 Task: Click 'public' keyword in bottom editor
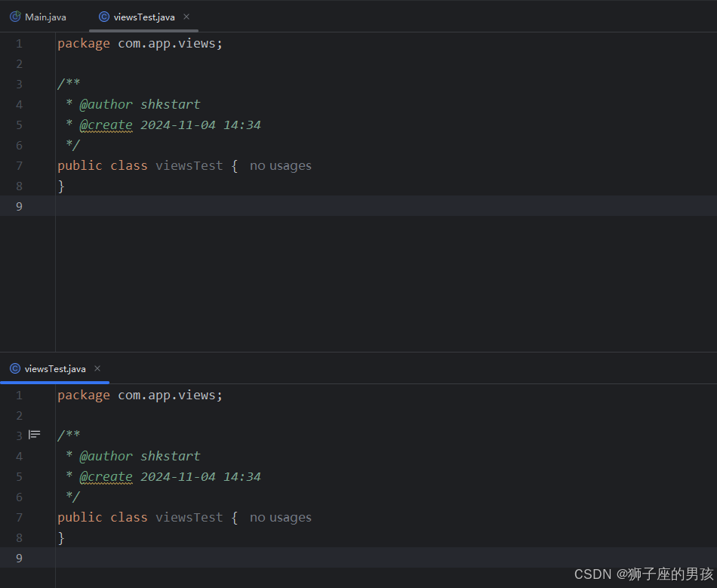(x=80, y=517)
